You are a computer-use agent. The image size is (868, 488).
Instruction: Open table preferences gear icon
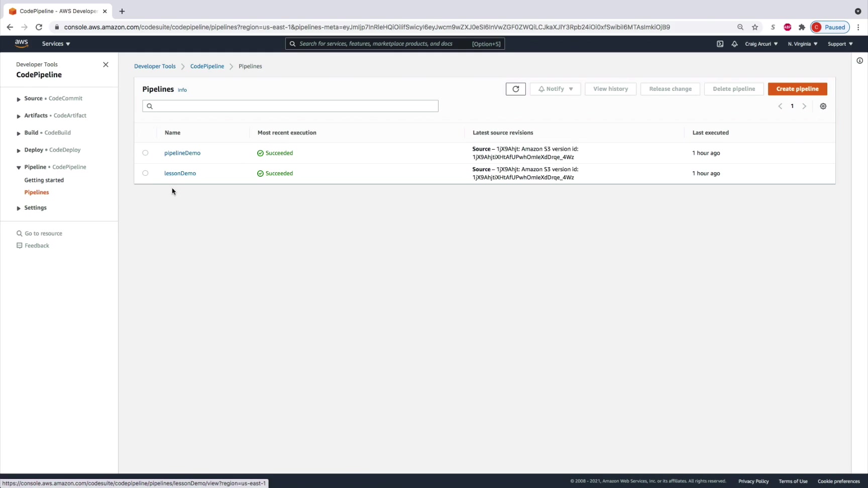coord(823,106)
